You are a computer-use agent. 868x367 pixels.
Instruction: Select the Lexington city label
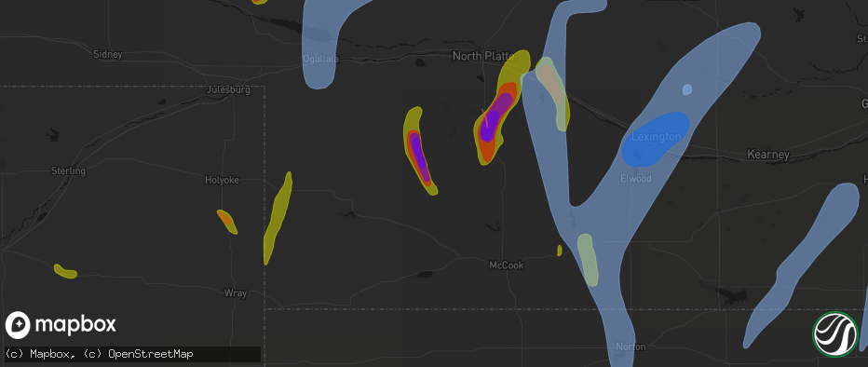656,137
